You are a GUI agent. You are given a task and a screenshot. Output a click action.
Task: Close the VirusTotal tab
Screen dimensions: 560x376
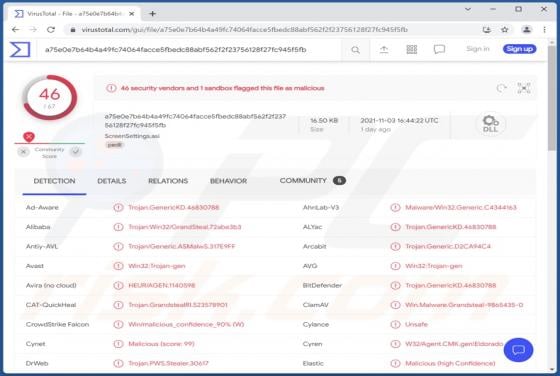tap(131, 14)
